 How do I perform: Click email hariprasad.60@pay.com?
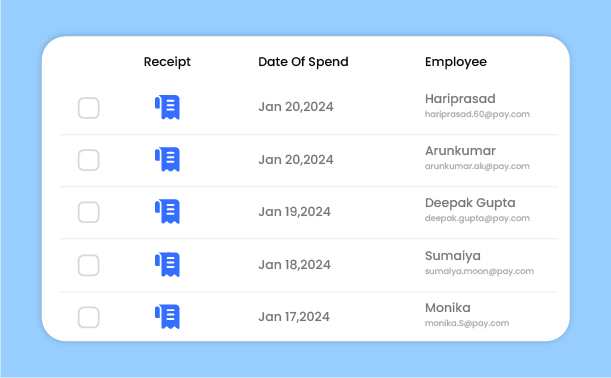coord(477,114)
